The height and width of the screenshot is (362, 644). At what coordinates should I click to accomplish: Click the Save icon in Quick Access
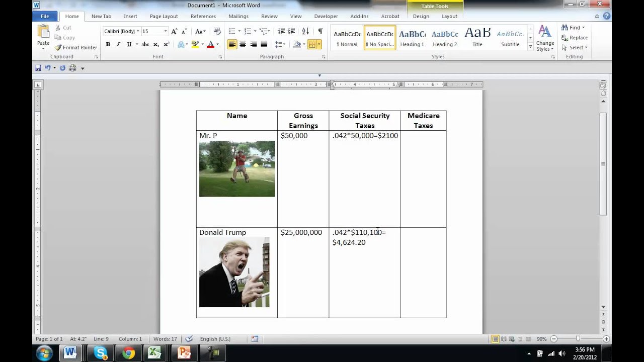click(38, 68)
